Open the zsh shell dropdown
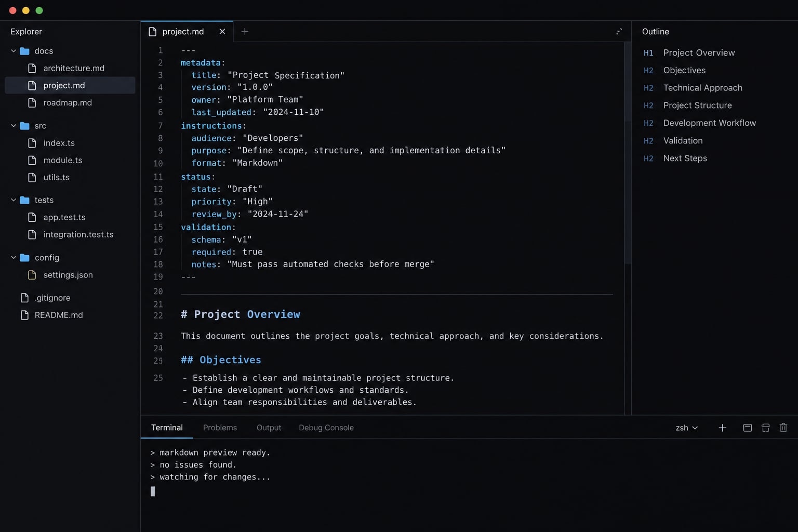 click(x=686, y=428)
